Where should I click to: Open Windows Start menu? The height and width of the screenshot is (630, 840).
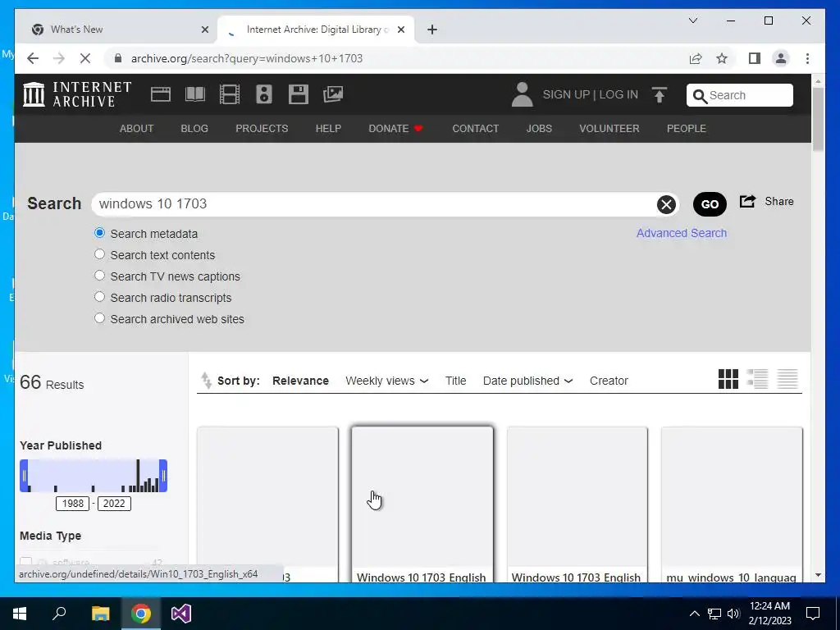click(20, 614)
